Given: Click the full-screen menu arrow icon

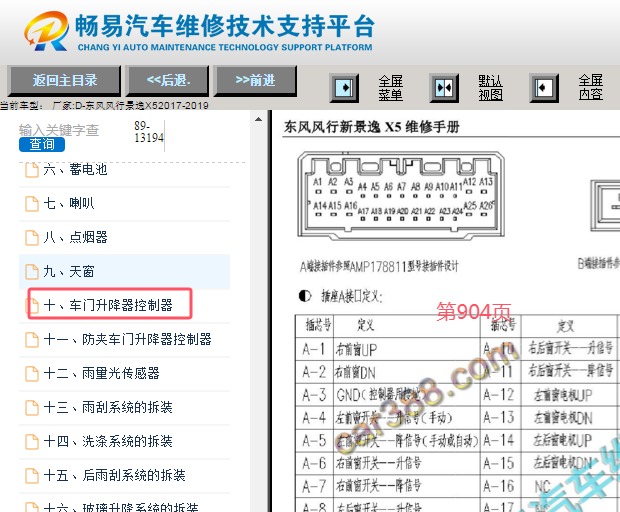Looking at the screenshot, I should pyautogui.click(x=344, y=88).
